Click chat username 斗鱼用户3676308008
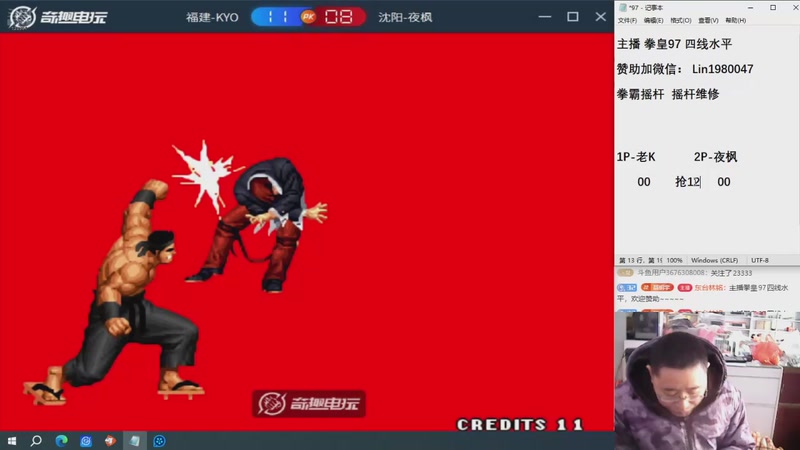This screenshot has width=800, height=450. 670,273
